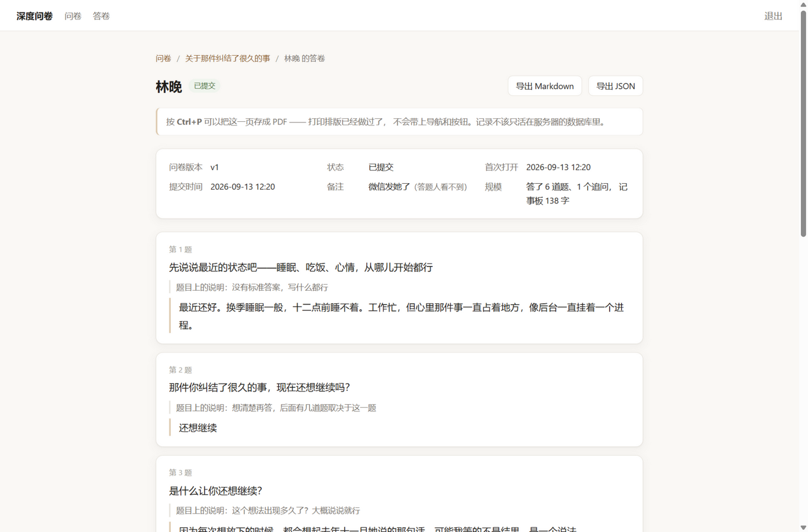Click the 首次打开 timestamp value
Image resolution: width=808 pixels, height=532 pixels.
(558, 167)
